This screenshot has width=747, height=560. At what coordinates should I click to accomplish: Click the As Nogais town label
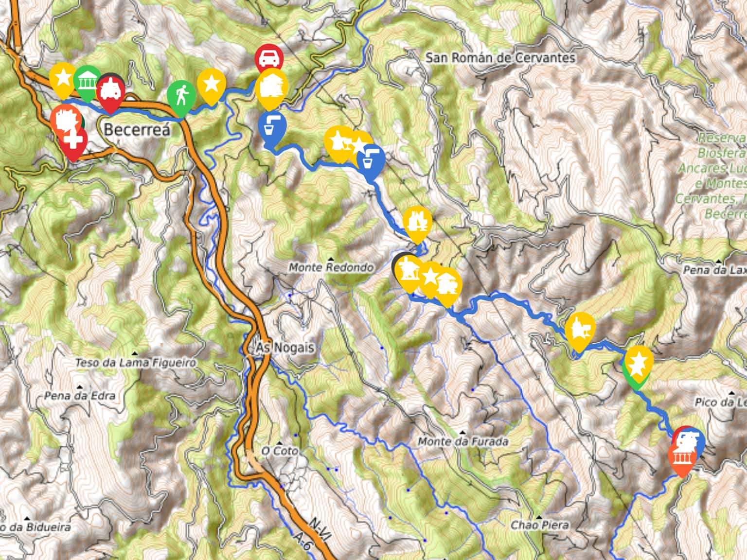click(x=285, y=348)
